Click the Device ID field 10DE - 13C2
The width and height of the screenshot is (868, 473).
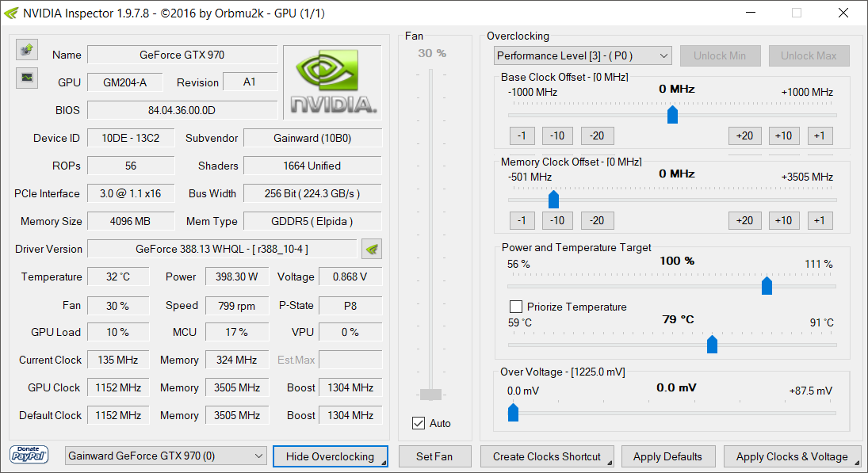[131, 138]
